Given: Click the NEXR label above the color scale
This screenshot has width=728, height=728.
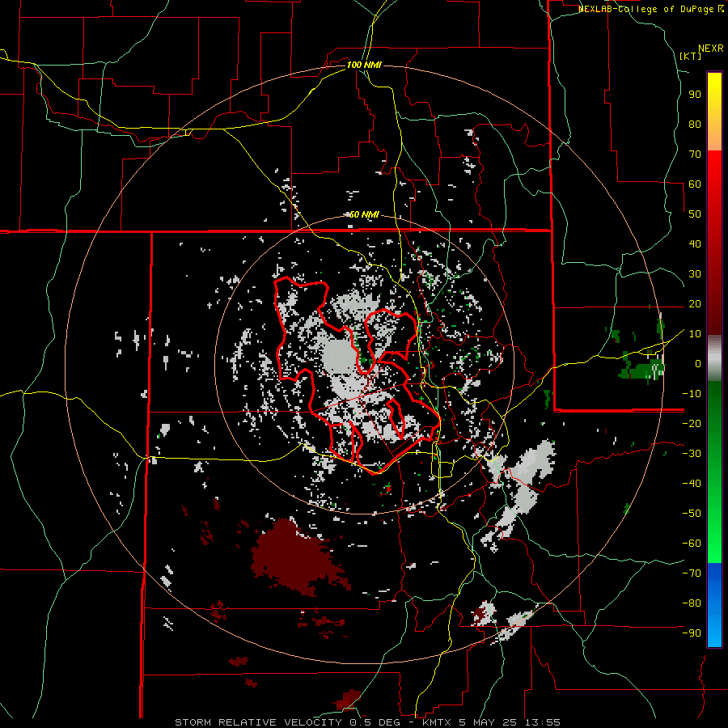Looking at the screenshot, I should [710, 49].
